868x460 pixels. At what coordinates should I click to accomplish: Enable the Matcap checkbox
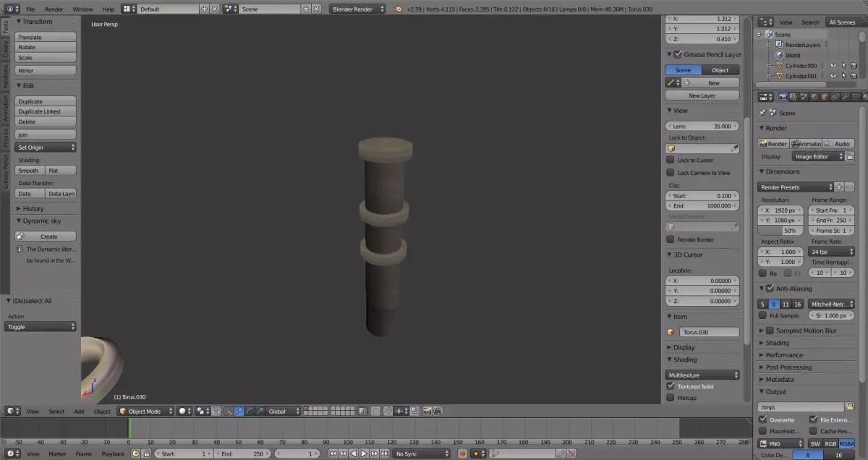(671, 398)
